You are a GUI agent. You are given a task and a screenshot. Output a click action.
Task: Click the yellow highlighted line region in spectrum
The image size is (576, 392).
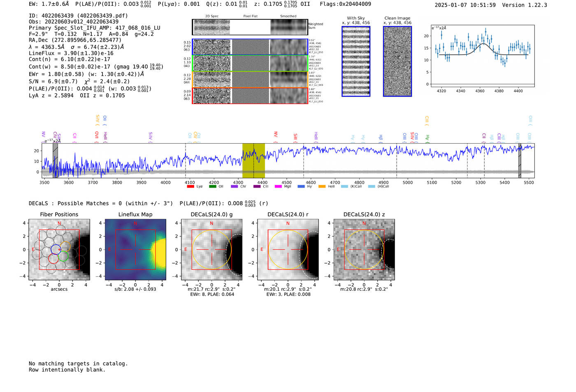(253, 160)
